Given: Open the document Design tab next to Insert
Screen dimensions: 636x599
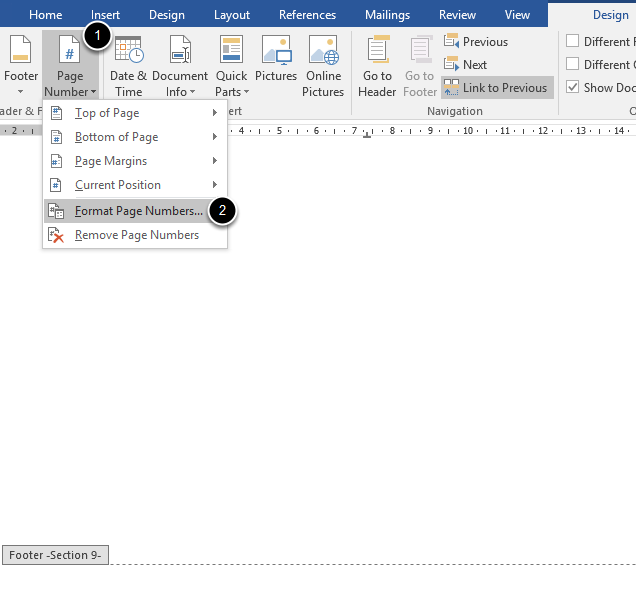Looking at the screenshot, I should tap(166, 15).
